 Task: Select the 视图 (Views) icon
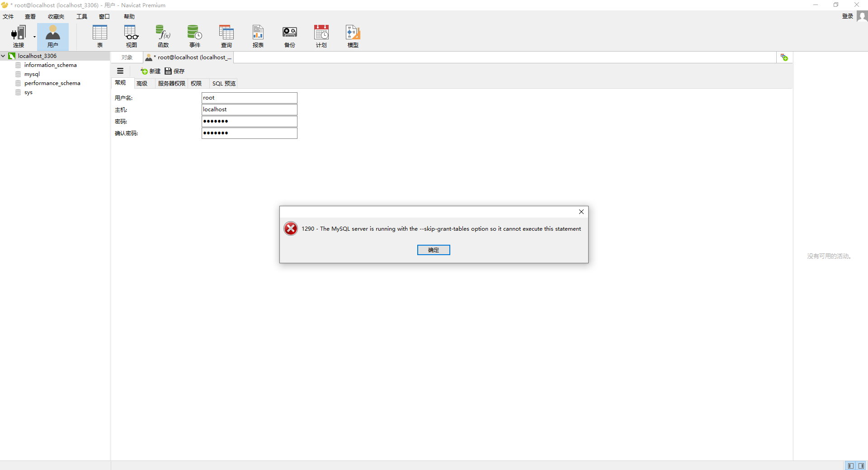click(131, 36)
